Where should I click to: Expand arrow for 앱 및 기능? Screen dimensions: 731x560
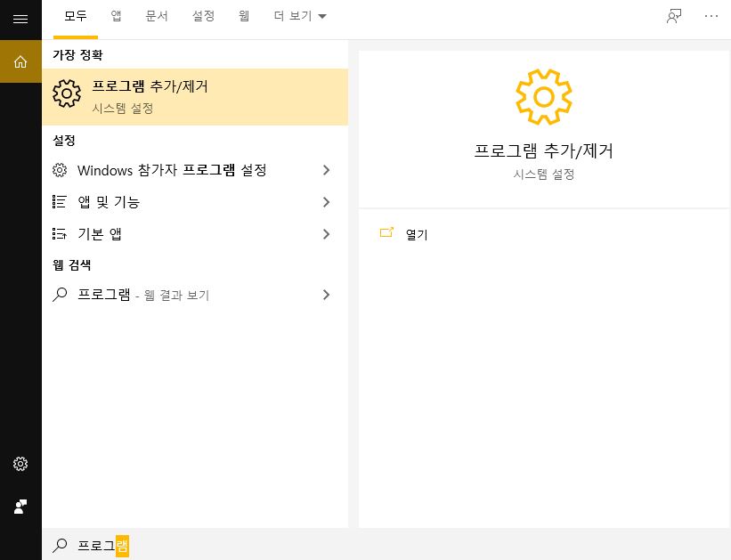point(327,202)
